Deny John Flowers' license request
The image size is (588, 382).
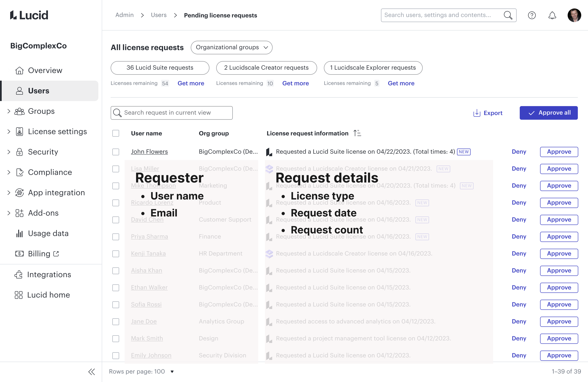coord(519,152)
